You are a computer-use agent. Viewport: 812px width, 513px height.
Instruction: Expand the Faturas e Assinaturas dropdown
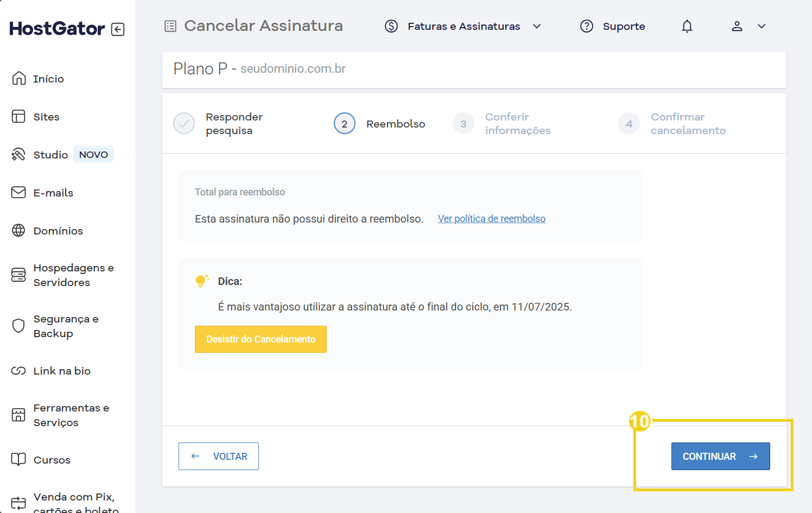537,26
